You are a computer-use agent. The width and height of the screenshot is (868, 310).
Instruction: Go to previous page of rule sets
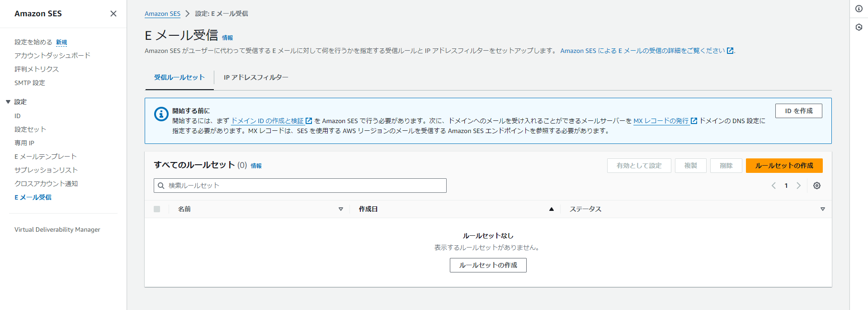click(774, 186)
